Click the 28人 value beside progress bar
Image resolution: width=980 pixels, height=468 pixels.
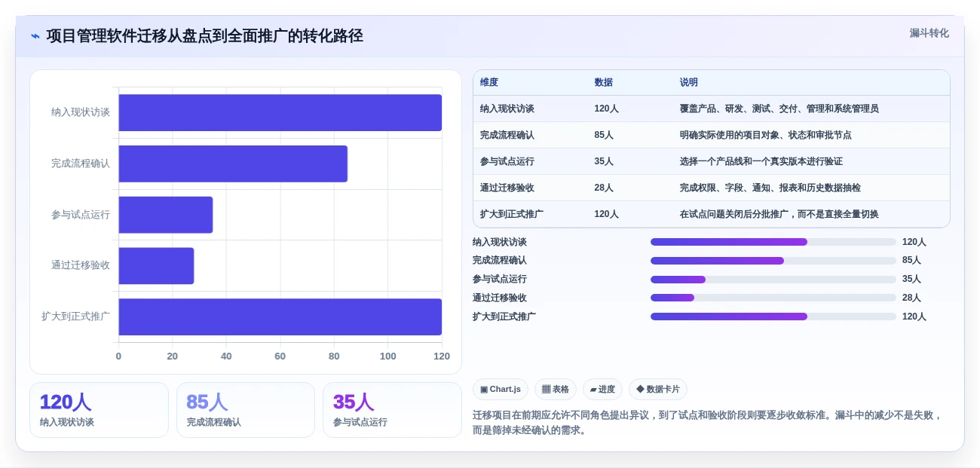pos(912,298)
